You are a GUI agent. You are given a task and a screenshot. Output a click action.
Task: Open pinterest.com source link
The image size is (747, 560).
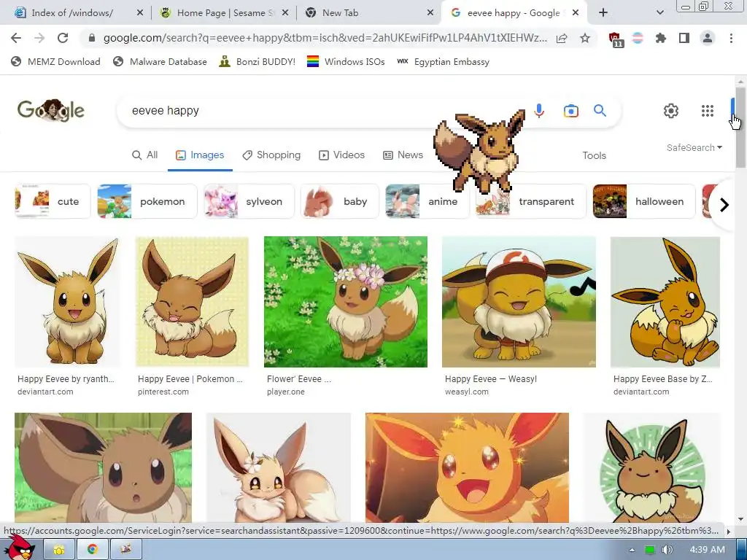click(x=163, y=392)
